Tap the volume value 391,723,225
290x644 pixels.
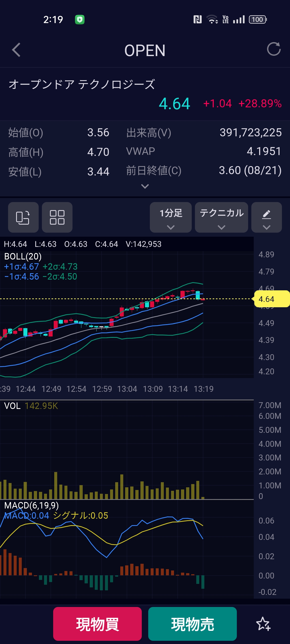click(251, 133)
